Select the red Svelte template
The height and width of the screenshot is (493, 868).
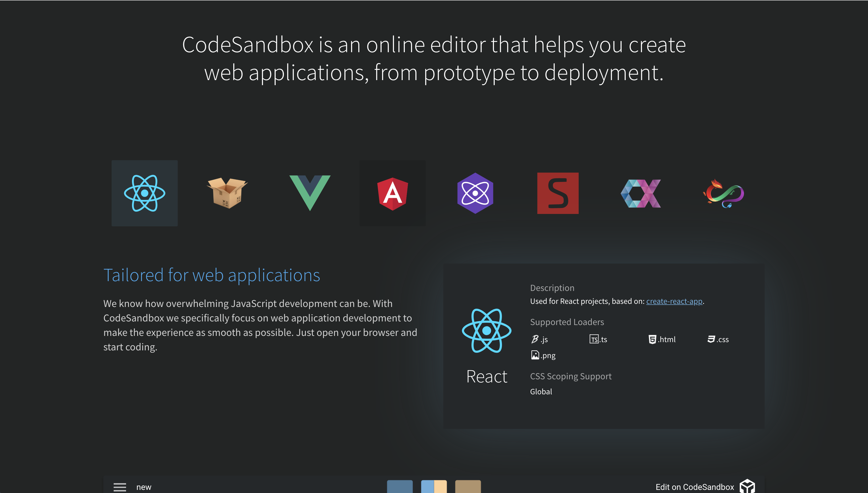click(x=557, y=193)
